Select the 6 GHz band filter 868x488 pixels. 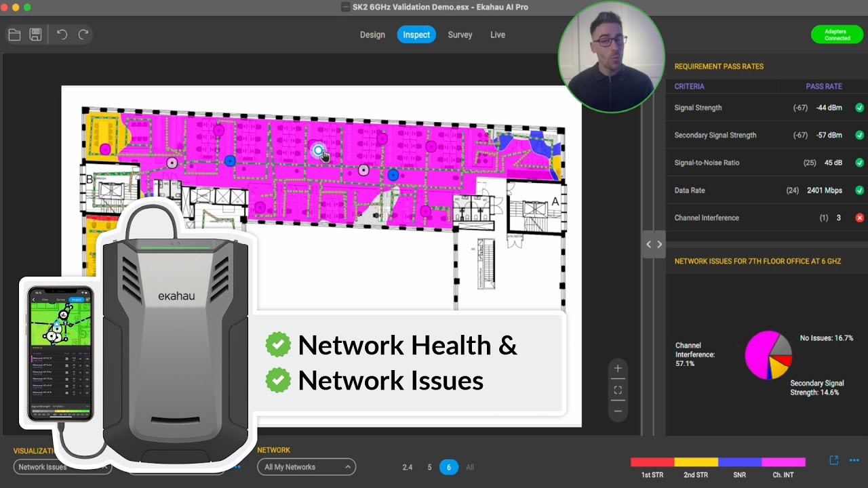tap(448, 467)
